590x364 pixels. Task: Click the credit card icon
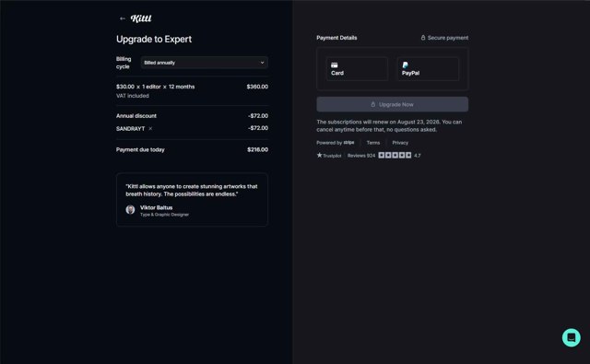click(334, 65)
